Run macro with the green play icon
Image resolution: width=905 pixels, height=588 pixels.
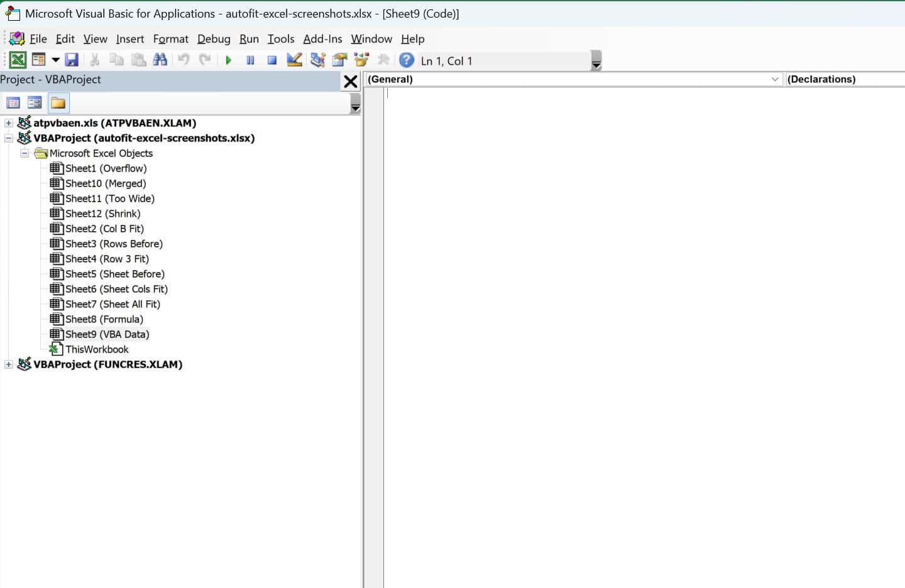pos(229,60)
